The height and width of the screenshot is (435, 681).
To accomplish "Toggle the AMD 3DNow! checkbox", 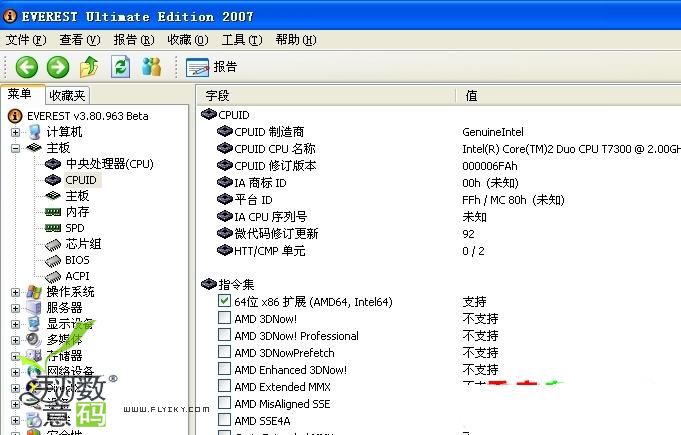I will click(x=224, y=318).
